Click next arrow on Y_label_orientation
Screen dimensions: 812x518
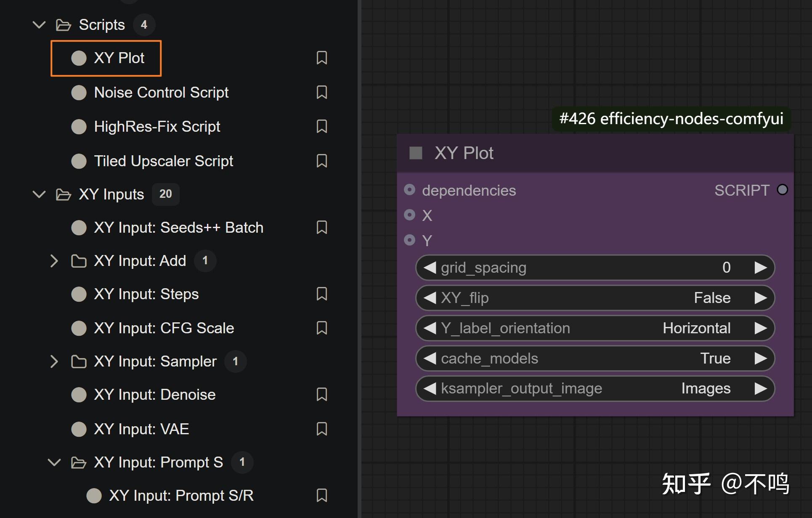[x=760, y=328]
